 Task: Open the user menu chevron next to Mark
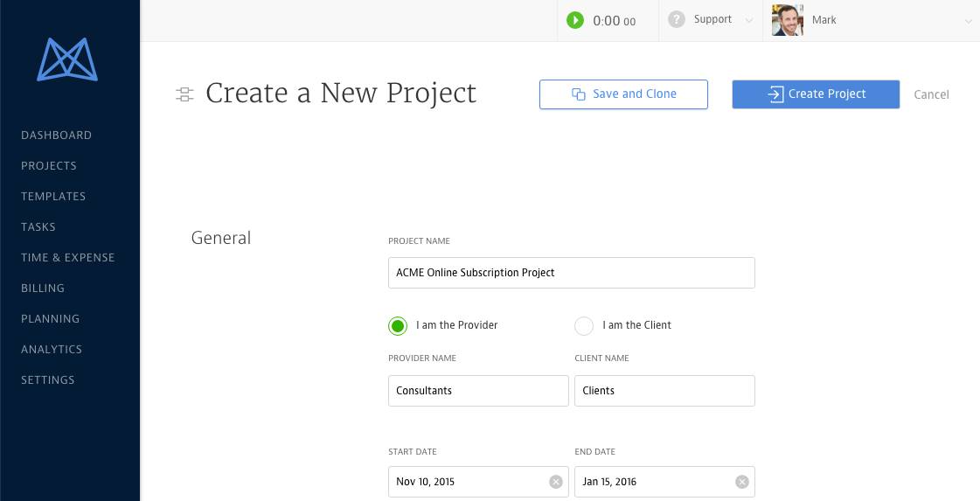(968, 21)
